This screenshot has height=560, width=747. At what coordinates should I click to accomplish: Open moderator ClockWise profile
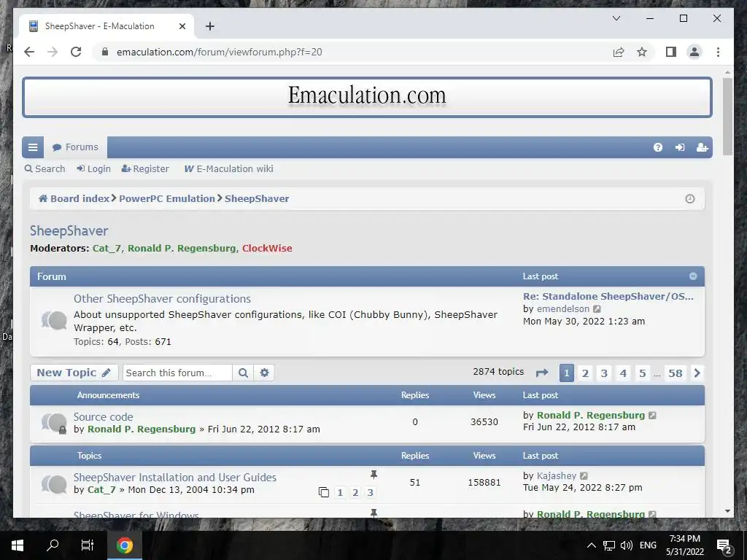pos(267,248)
